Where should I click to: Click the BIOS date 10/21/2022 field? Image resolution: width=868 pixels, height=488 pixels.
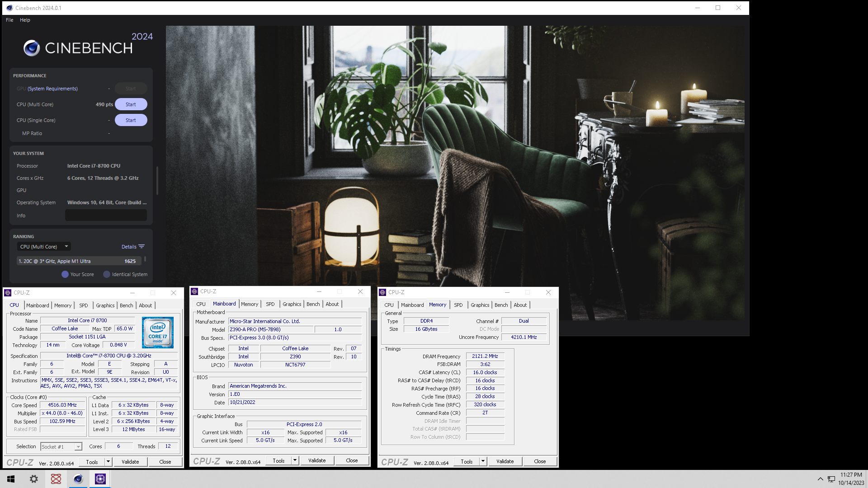295,403
